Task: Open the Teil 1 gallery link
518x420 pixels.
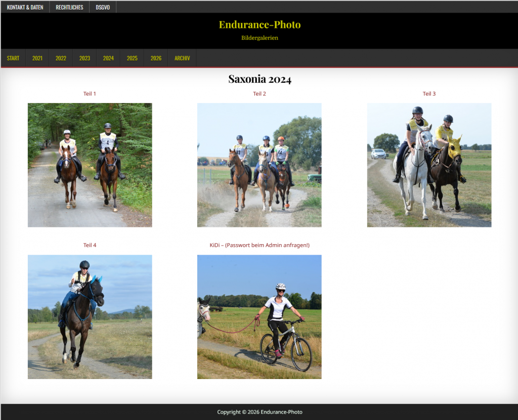Action: (x=90, y=94)
